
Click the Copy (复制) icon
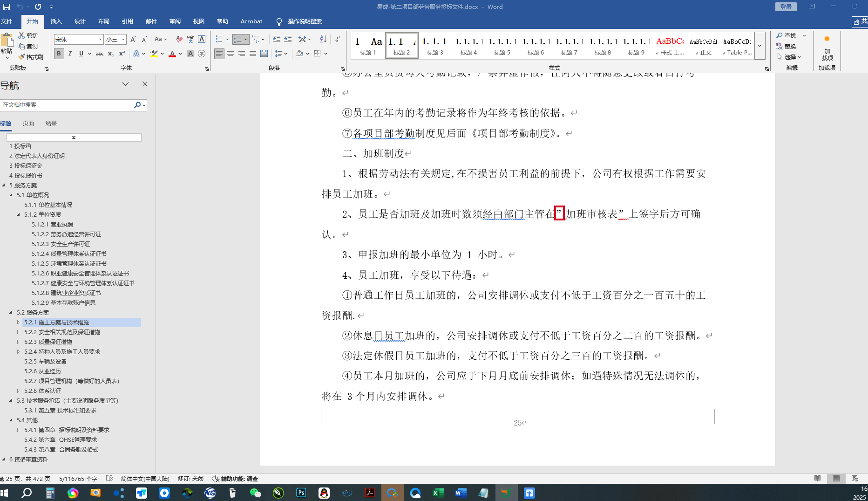[x=21, y=46]
